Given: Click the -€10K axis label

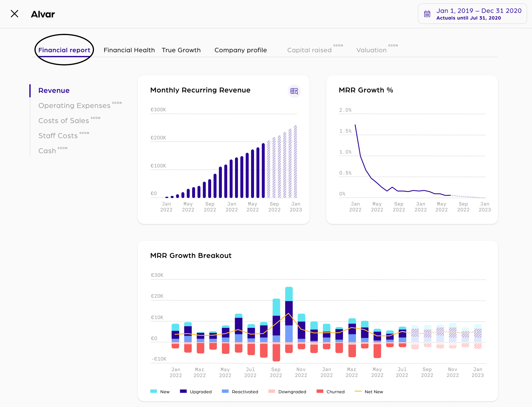Looking at the screenshot, I should tap(159, 359).
